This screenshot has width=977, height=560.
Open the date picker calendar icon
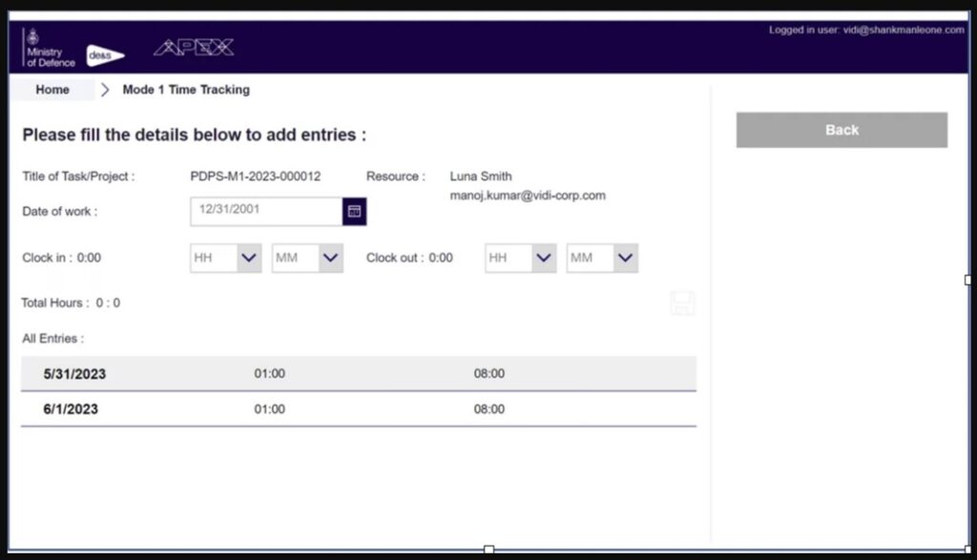pyautogui.click(x=354, y=211)
